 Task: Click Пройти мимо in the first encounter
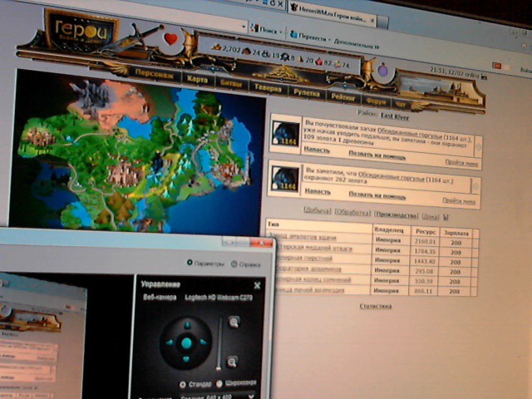(461, 163)
